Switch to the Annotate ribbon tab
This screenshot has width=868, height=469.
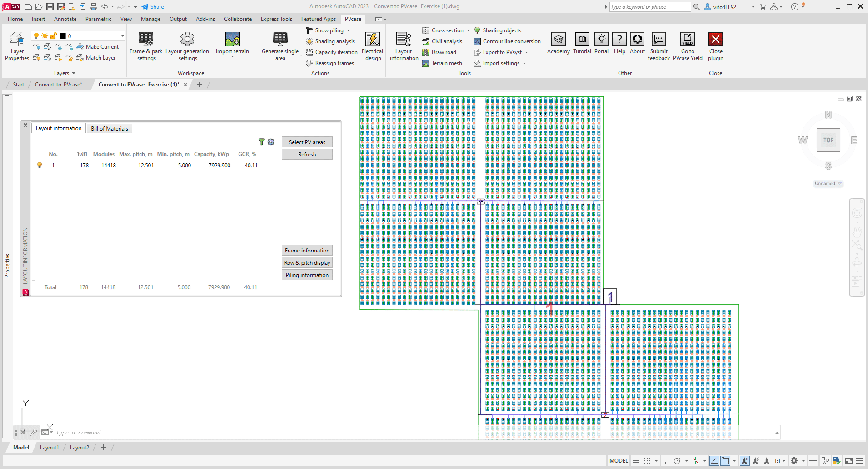click(x=65, y=19)
